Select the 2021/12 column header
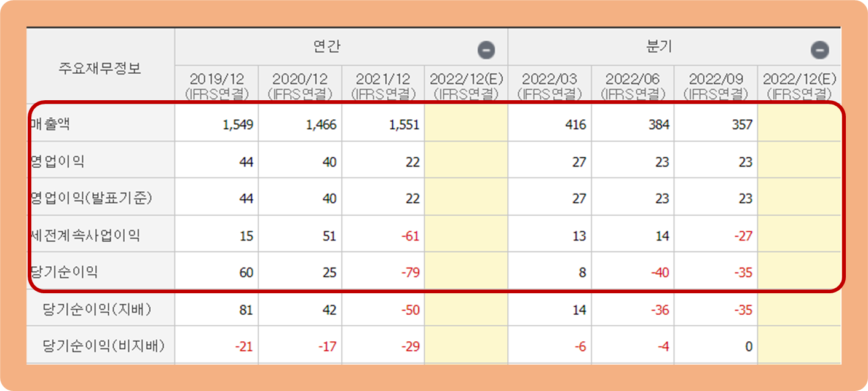This screenshot has height=391, width=868. [383, 86]
